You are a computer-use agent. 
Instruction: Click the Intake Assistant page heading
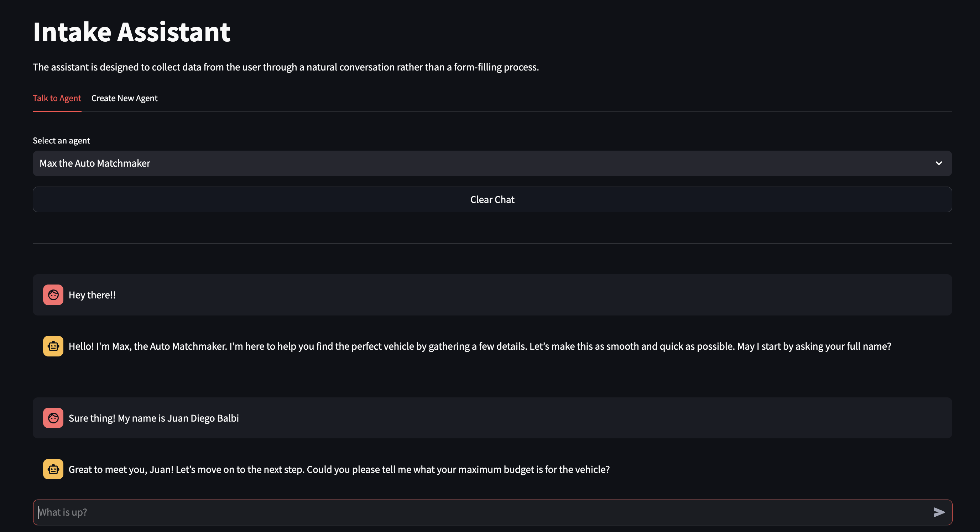click(132, 32)
